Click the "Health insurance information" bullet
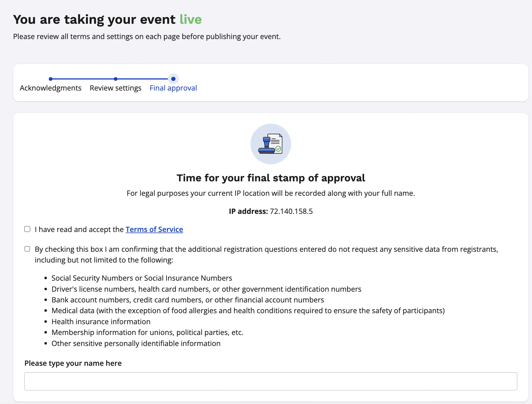 point(101,322)
